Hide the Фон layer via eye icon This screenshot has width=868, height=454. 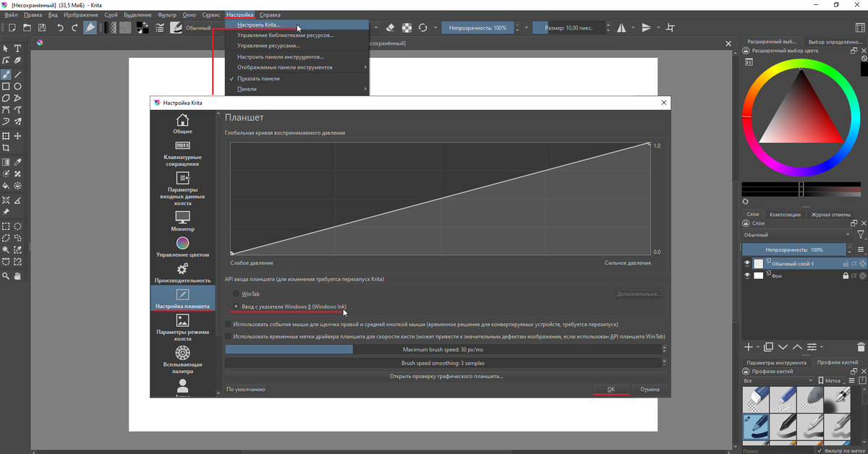747,276
